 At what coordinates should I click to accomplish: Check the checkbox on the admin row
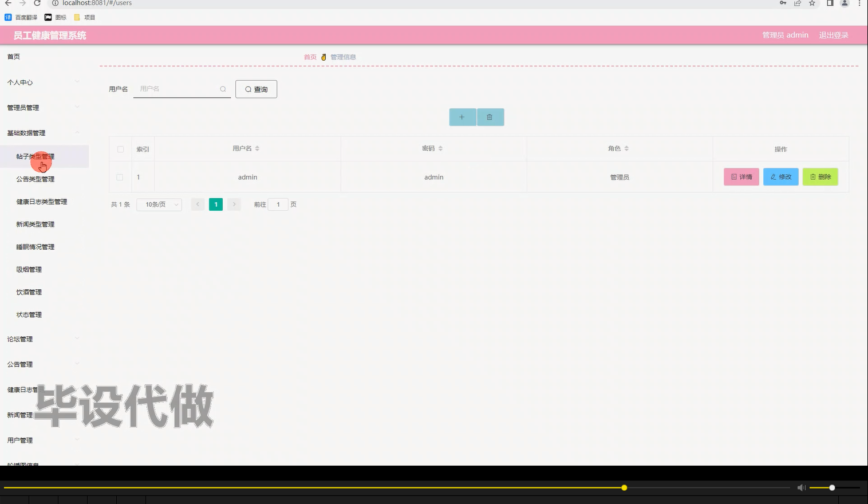click(120, 177)
